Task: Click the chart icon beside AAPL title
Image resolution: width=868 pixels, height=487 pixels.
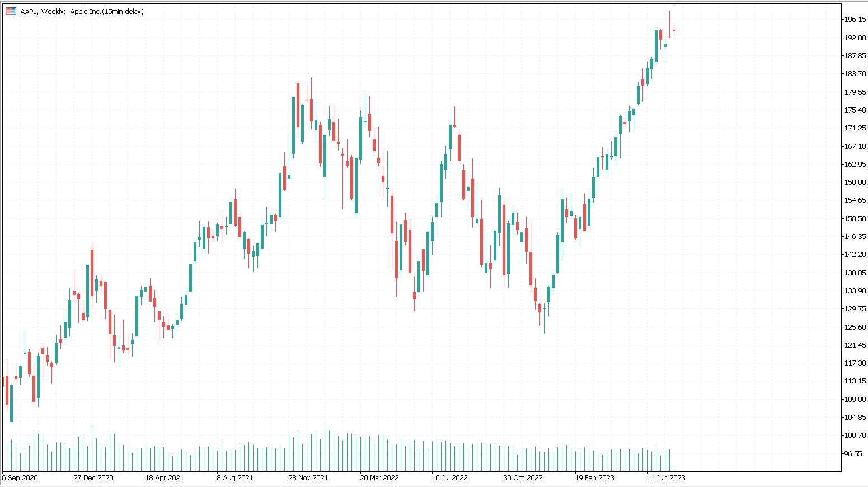Action: coord(11,11)
